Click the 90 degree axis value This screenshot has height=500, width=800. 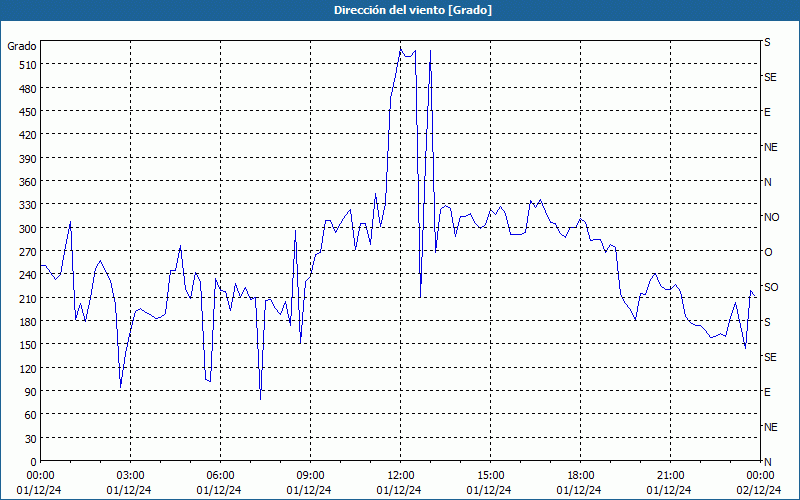click(30, 392)
